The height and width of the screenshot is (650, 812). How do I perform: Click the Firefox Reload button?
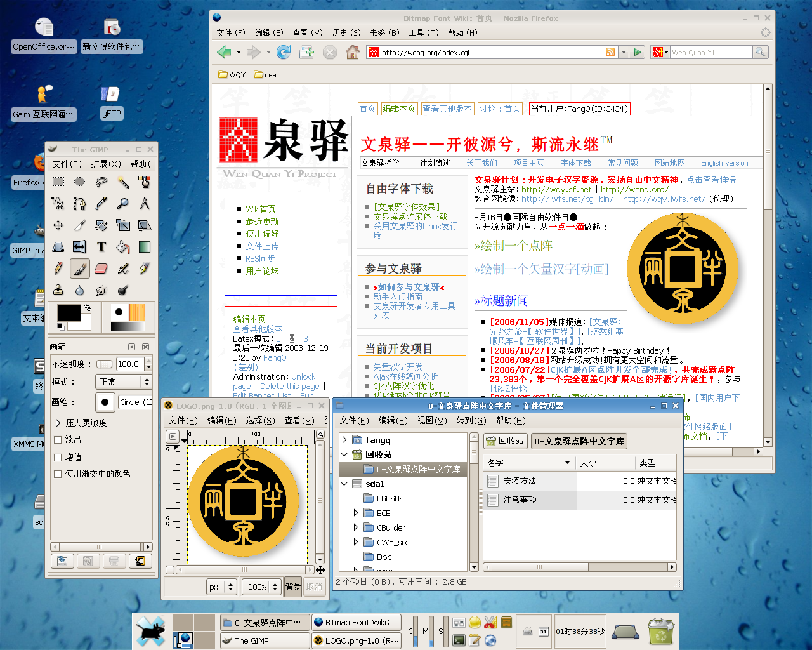[x=284, y=53]
